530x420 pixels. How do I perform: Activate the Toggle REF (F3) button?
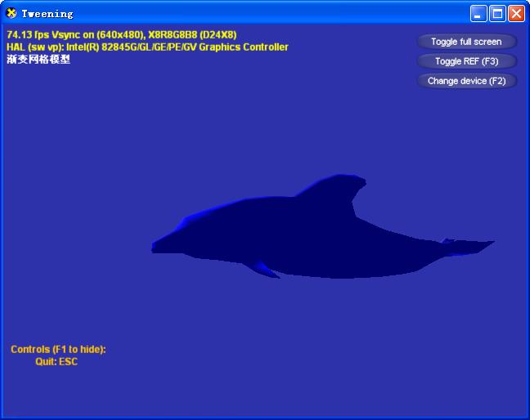(467, 61)
